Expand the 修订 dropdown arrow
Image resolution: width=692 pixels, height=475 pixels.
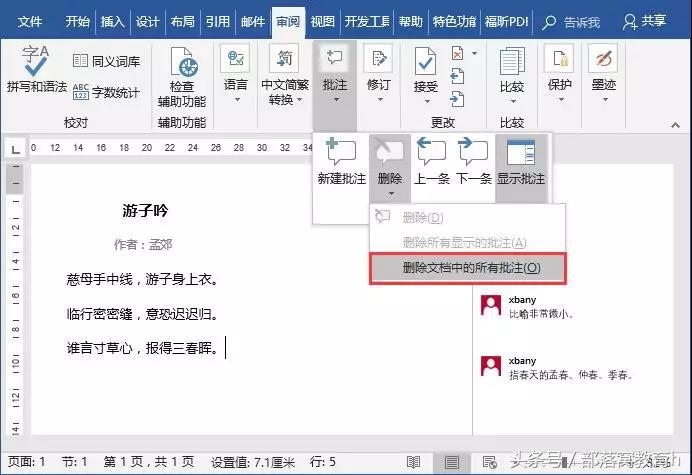coord(380,100)
